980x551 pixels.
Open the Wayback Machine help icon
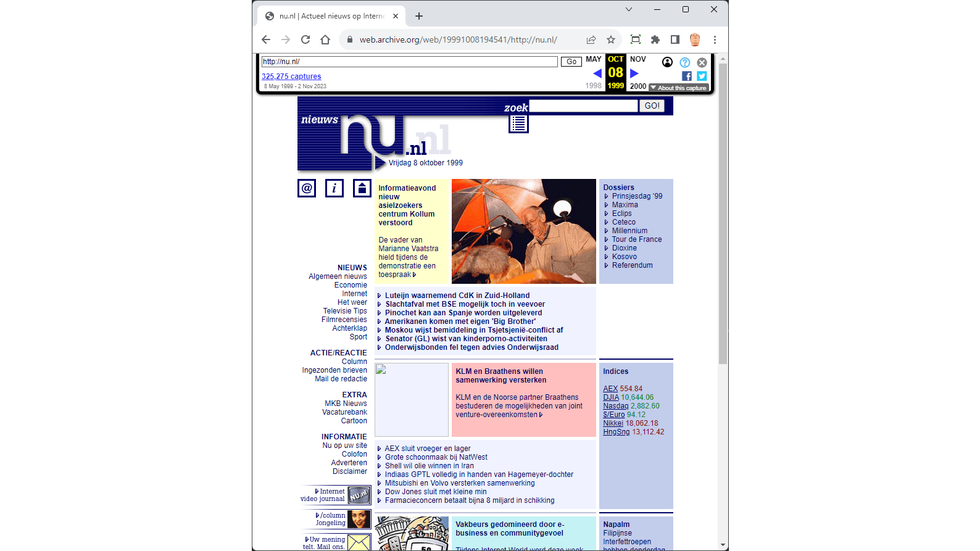[x=685, y=62]
